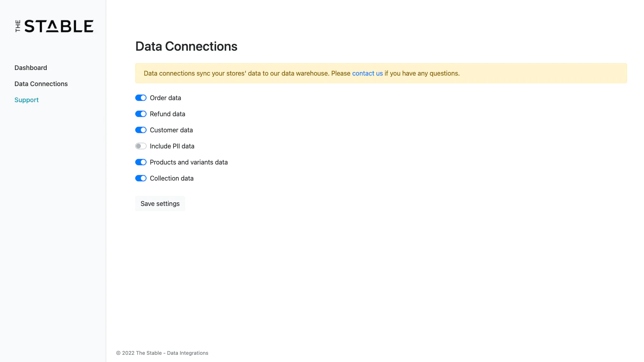Viewport: 644px width, 362px height.
Task: Click the Collection data label
Action: point(172,178)
